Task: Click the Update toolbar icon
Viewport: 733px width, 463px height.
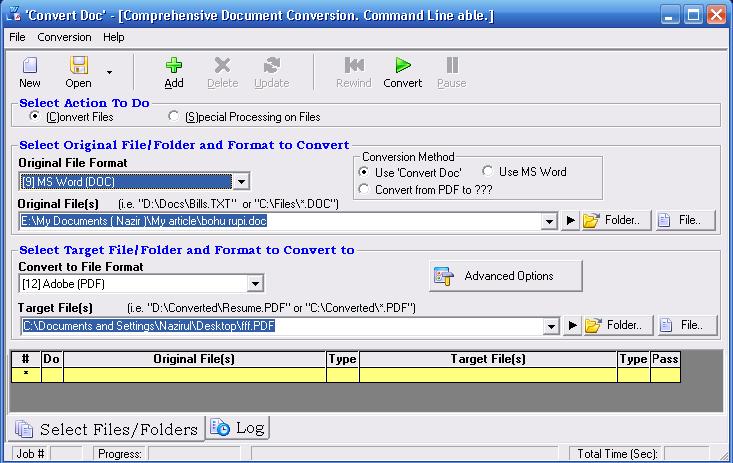Action: click(272, 65)
